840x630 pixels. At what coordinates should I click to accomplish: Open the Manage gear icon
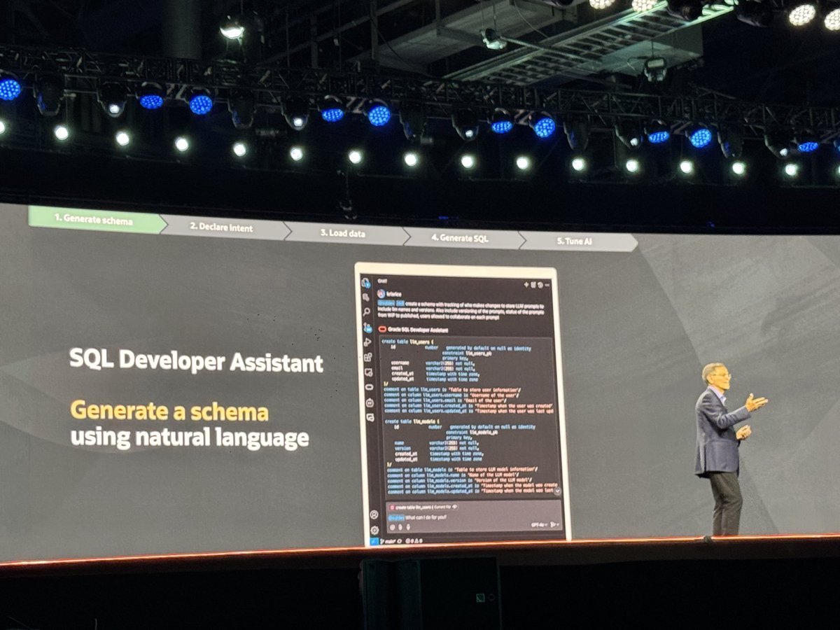(x=374, y=530)
